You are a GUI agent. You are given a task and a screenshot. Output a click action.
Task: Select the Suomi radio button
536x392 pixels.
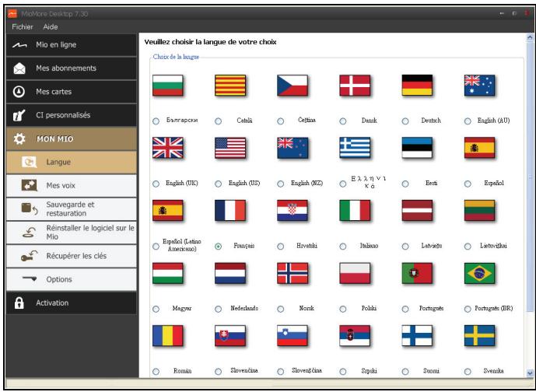click(405, 372)
